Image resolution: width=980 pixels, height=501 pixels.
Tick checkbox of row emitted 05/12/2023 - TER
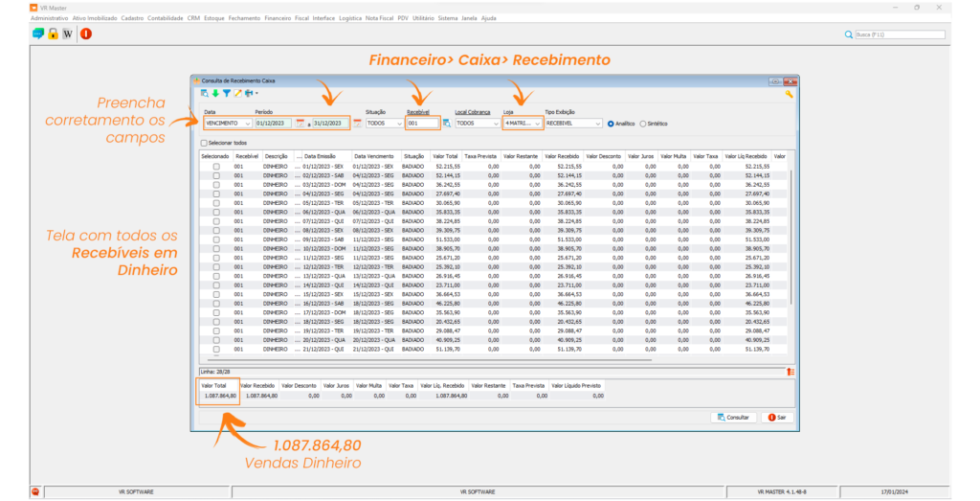216,203
